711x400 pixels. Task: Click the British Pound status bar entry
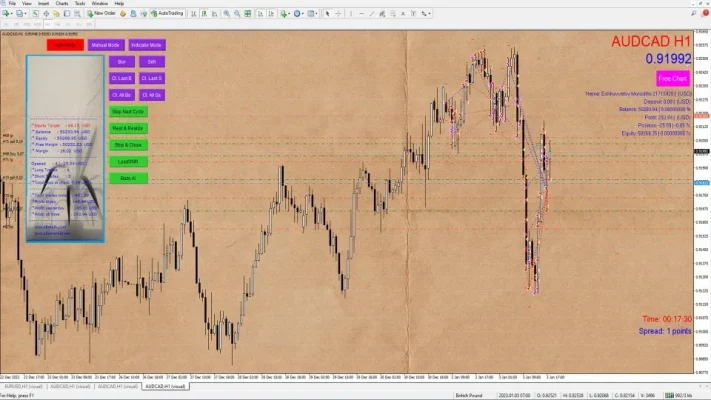(469, 395)
